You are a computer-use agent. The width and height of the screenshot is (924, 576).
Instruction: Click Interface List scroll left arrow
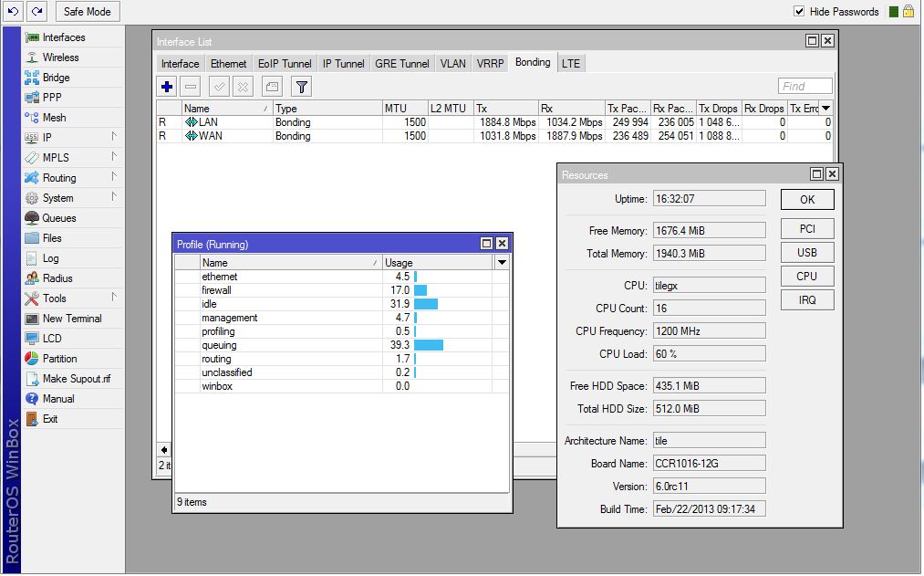(164, 449)
